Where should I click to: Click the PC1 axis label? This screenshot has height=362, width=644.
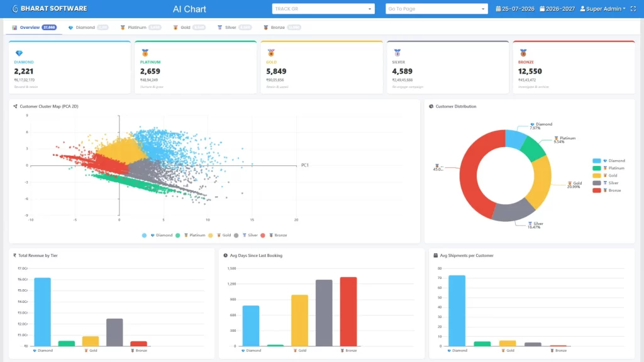tap(305, 165)
